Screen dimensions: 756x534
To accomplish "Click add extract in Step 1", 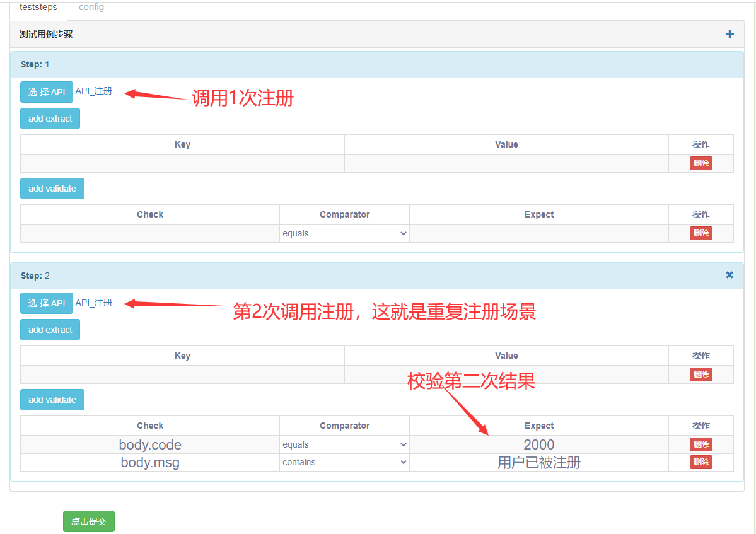I will [50, 119].
